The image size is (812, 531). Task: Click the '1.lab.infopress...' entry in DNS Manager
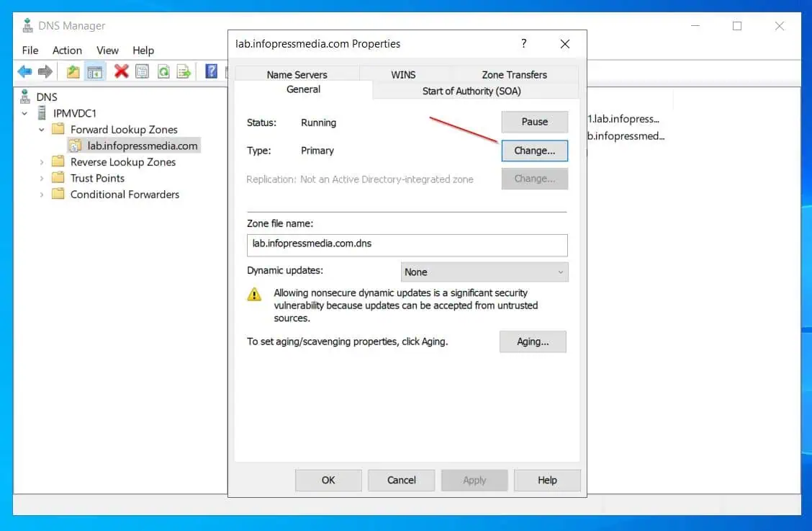click(623, 119)
